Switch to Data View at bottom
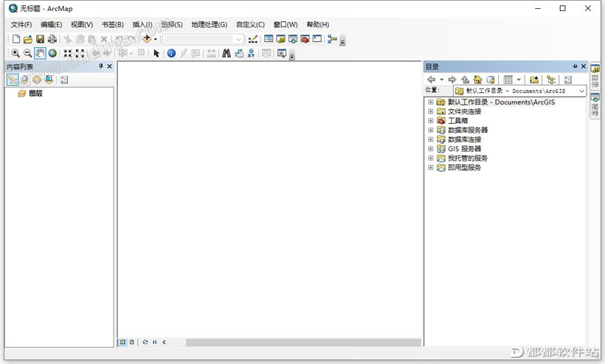This screenshot has width=605, height=364. pos(122,342)
